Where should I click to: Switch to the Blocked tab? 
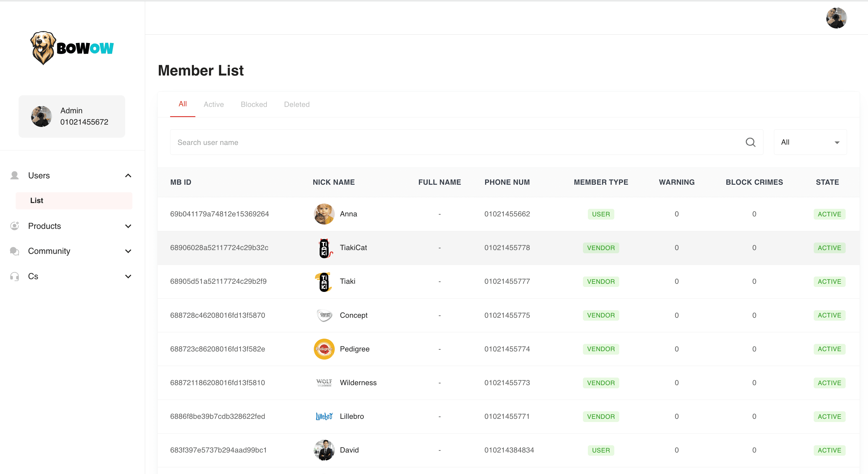pyautogui.click(x=254, y=105)
